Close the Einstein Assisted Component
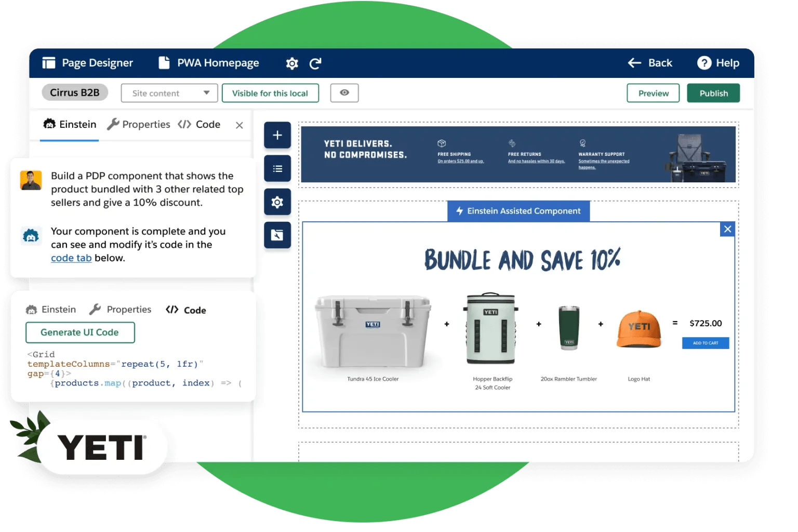 tap(727, 229)
